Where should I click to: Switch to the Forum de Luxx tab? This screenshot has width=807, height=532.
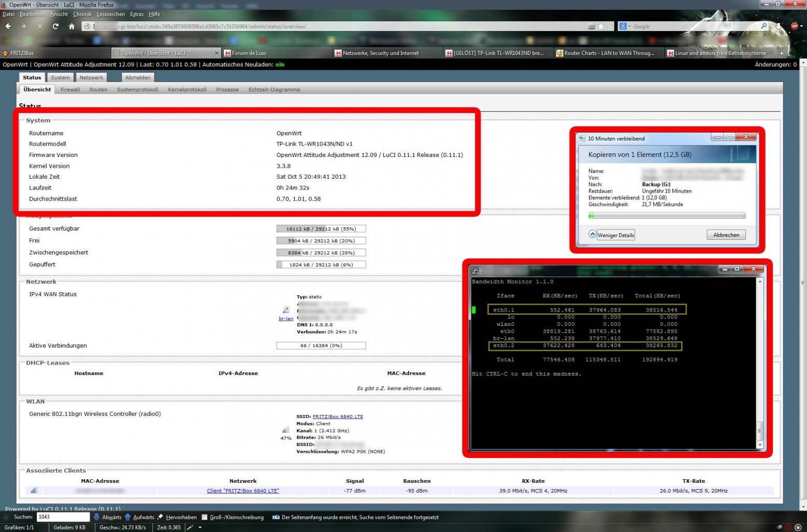pyautogui.click(x=277, y=53)
